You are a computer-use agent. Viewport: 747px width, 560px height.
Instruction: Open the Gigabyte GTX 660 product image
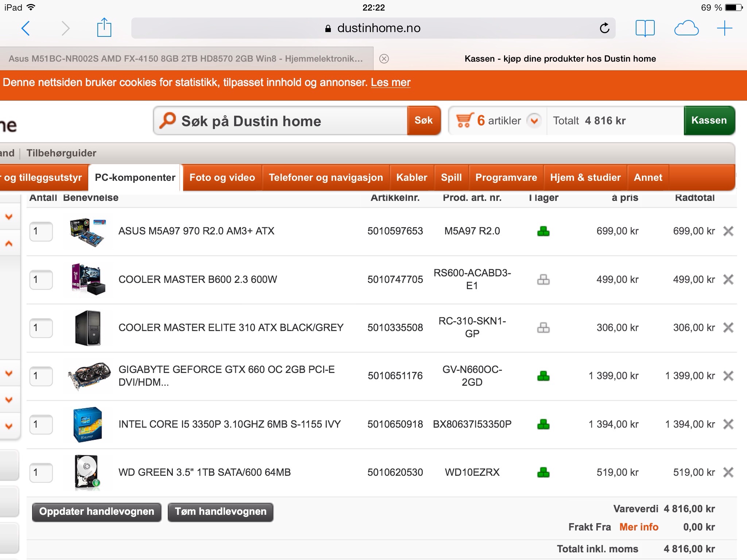click(89, 376)
